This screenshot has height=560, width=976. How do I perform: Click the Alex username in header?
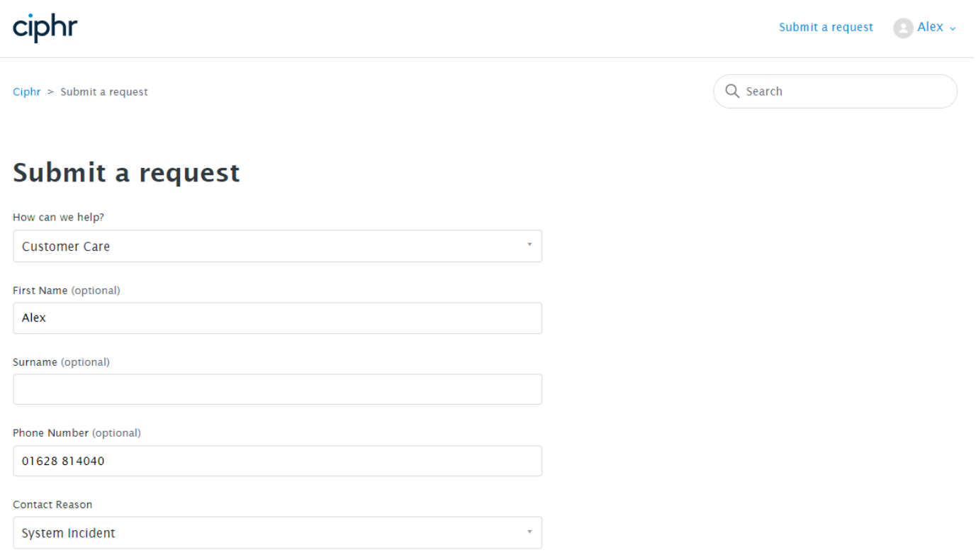tap(930, 27)
